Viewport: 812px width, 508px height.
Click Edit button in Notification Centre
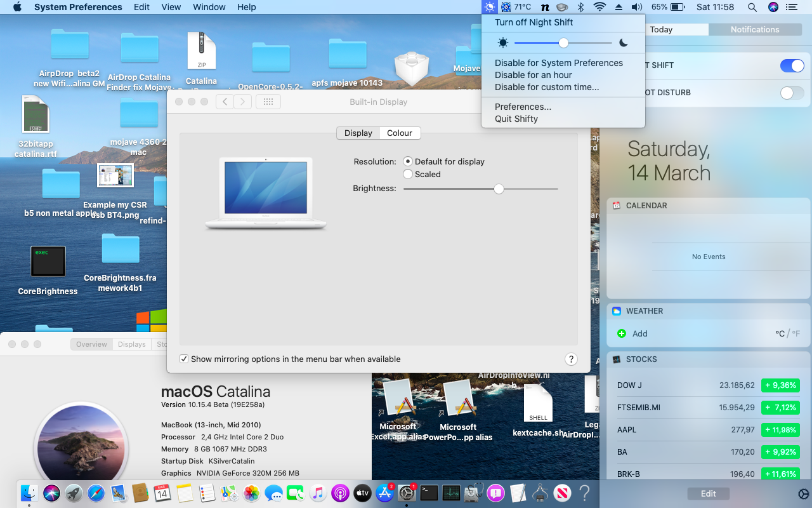click(709, 493)
